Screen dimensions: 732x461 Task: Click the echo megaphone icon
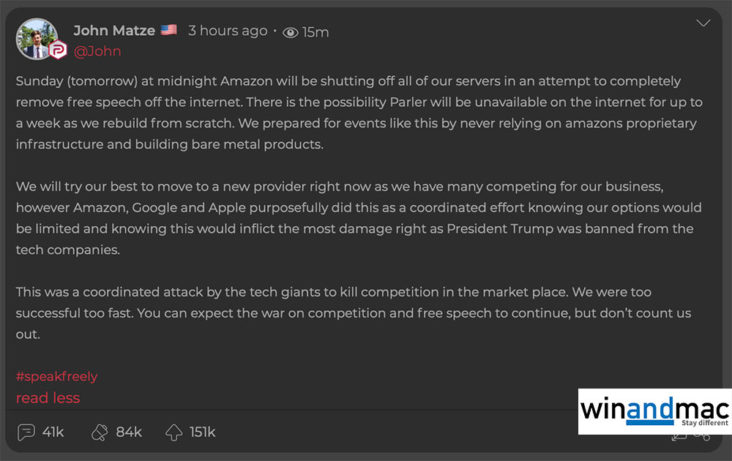(x=100, y=432)
